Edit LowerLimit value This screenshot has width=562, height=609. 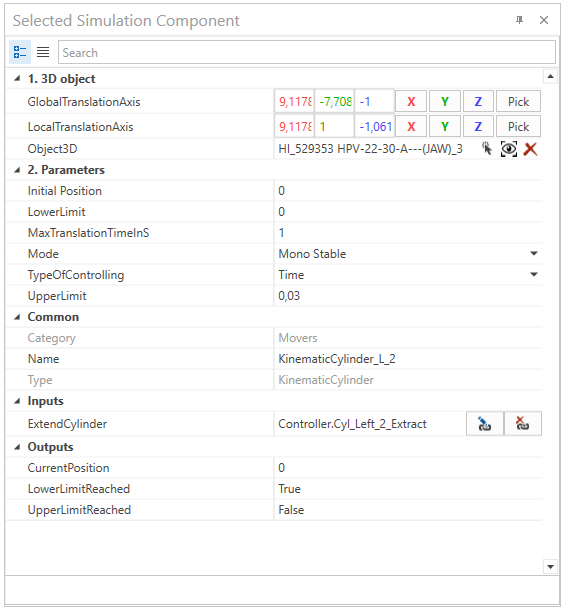click(x=408, y=212)
